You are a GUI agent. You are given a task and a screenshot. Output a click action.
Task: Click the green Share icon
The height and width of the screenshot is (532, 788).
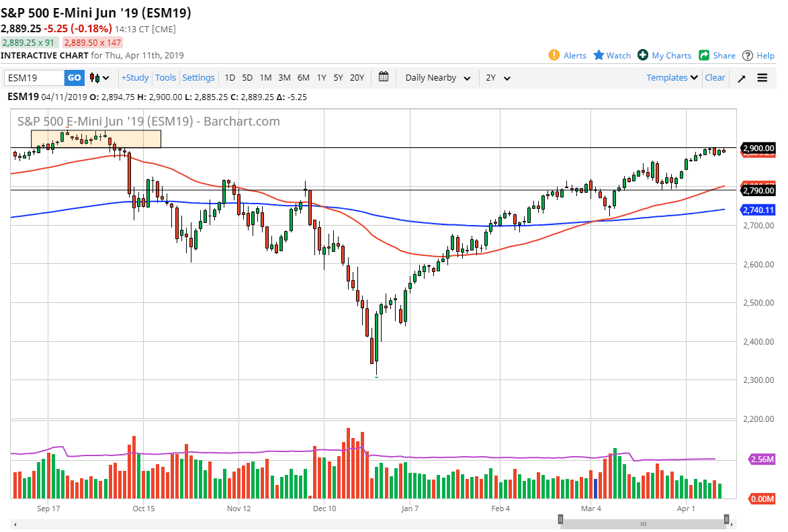pos(704,55)
